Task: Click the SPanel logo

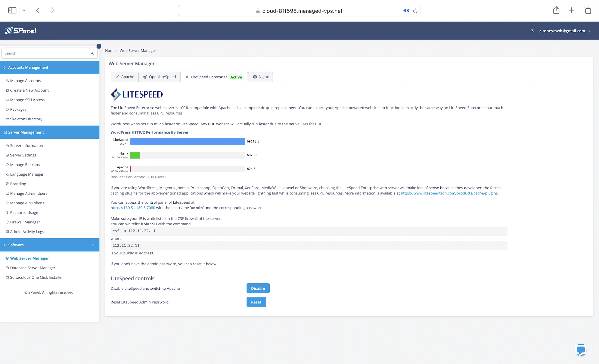Action: (21, 31)
